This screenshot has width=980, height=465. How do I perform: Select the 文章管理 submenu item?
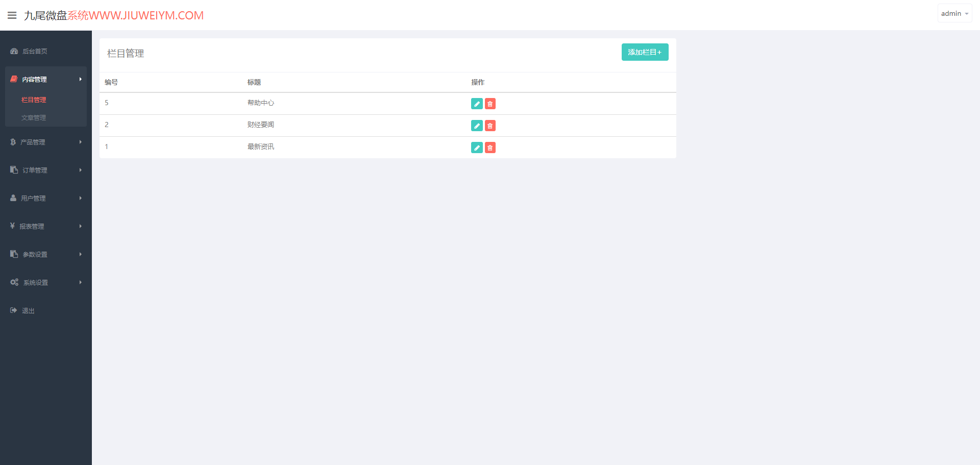tap(34, 117)
